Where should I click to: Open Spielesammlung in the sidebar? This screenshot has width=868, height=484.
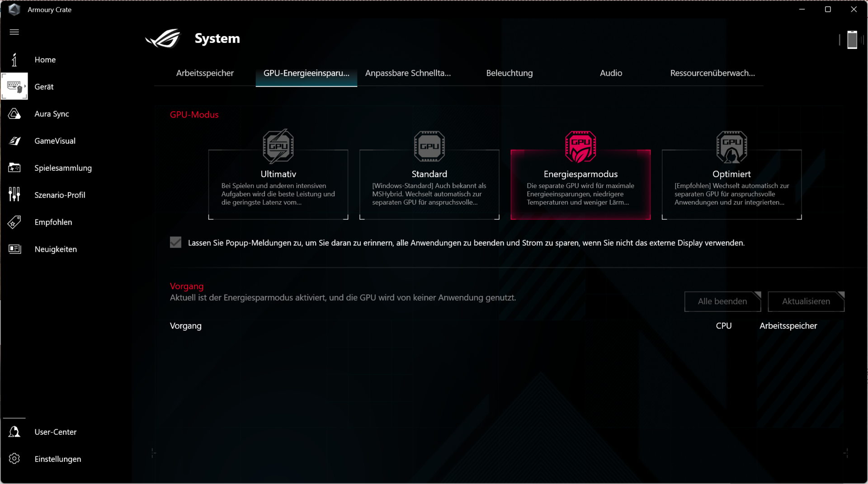point(63,168)
